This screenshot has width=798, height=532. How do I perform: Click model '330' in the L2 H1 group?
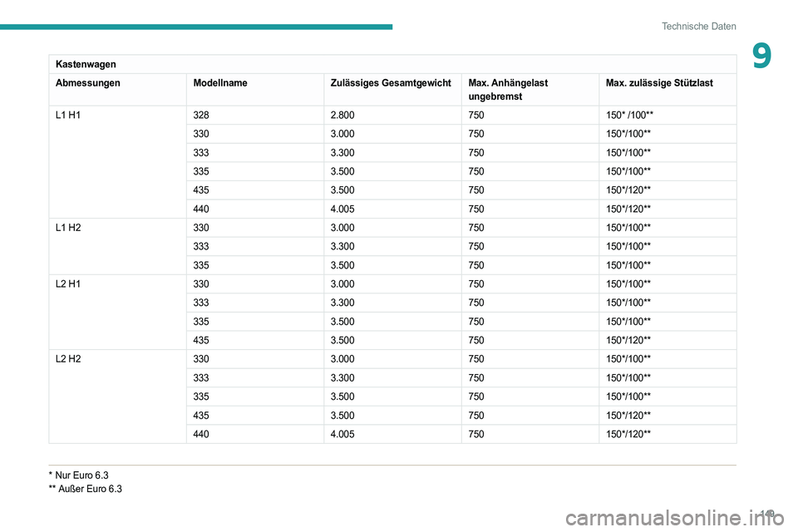[x=201, y=284]
